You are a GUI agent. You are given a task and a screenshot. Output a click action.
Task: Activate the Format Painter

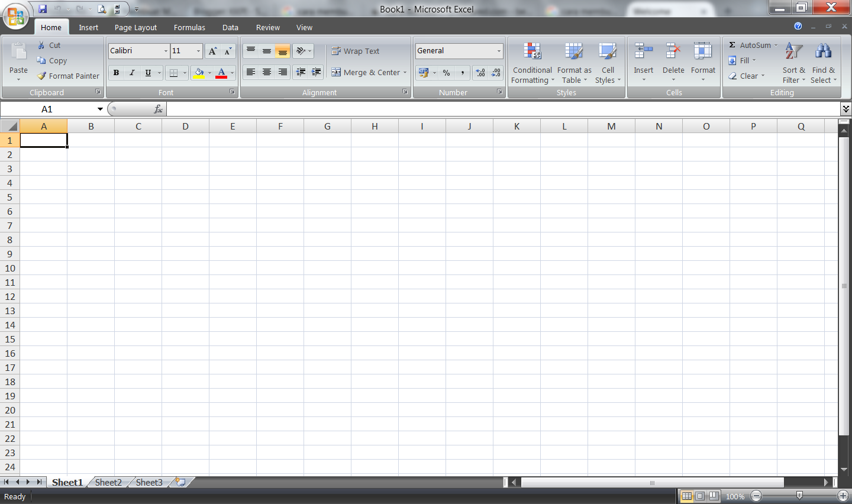coord(68,76)
